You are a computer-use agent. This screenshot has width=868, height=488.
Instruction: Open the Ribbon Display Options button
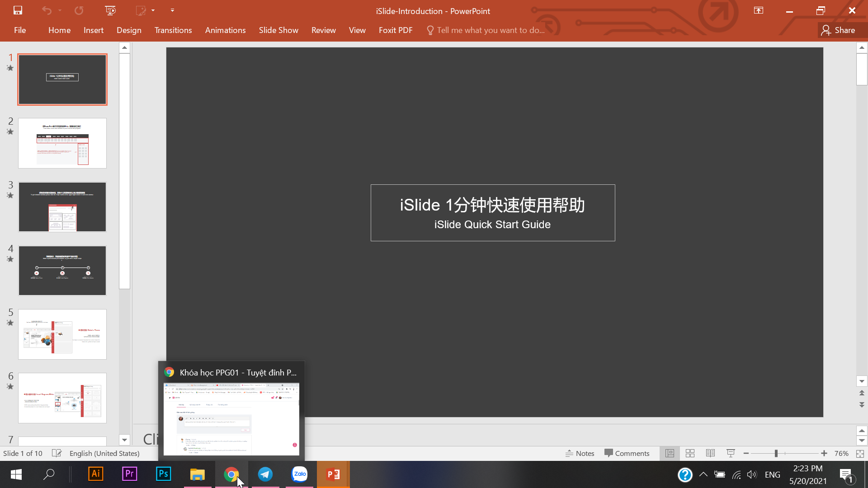(759, 10)
